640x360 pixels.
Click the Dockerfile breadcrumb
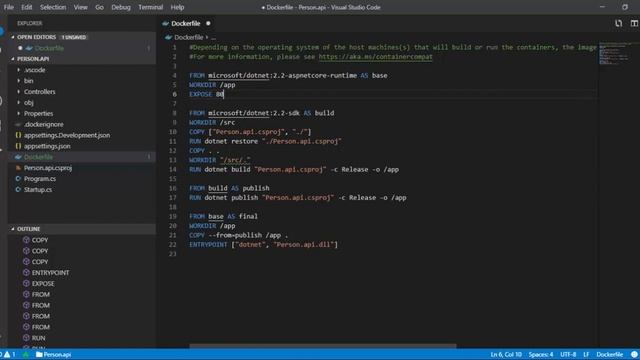pos(189,37)
